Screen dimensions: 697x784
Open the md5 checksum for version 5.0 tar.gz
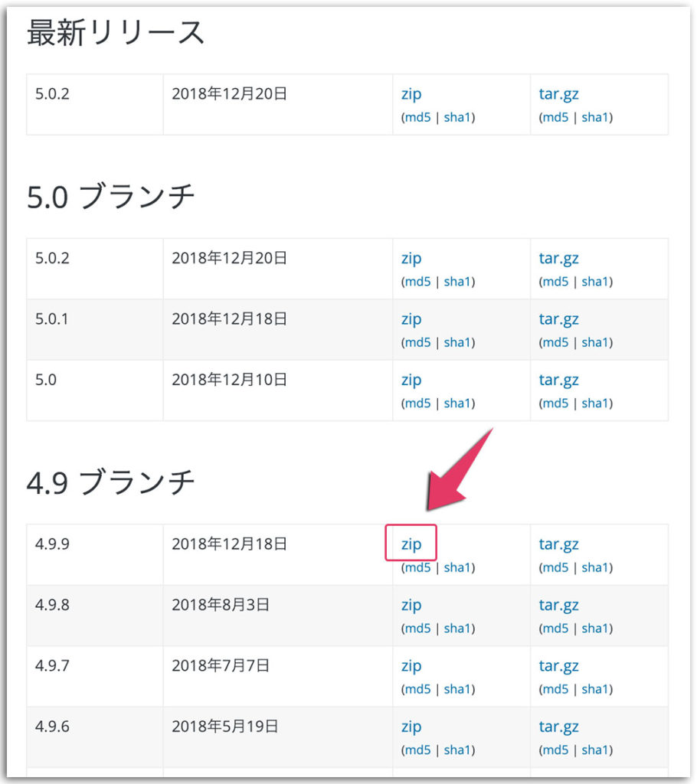[555, 403]
